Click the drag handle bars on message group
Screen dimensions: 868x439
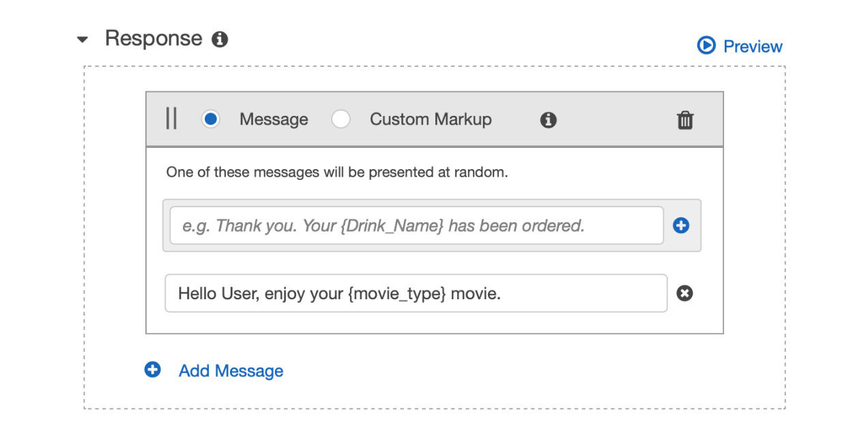point(171,119)
